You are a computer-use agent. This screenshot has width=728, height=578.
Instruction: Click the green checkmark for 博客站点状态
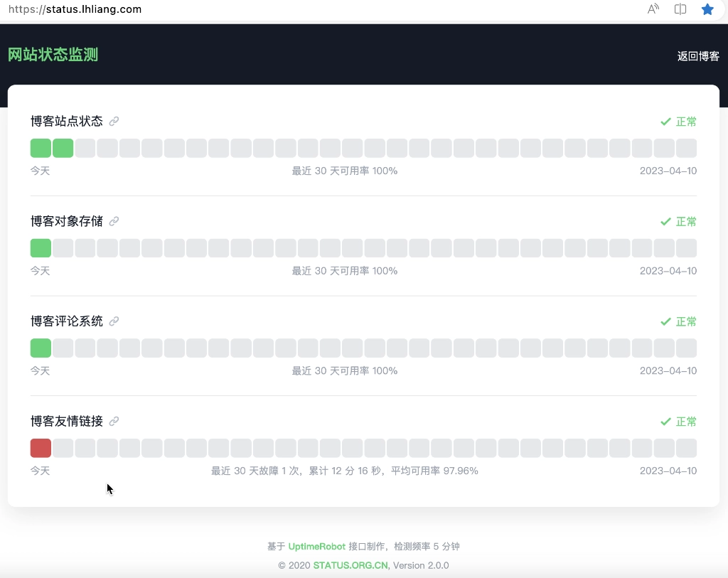tap(665, 122)
